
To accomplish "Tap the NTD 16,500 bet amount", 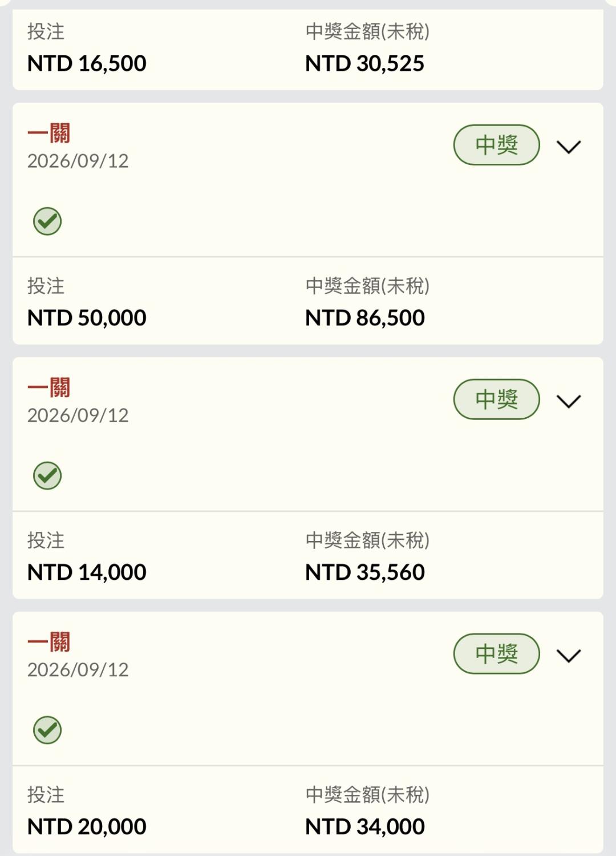I will (87, 63).
